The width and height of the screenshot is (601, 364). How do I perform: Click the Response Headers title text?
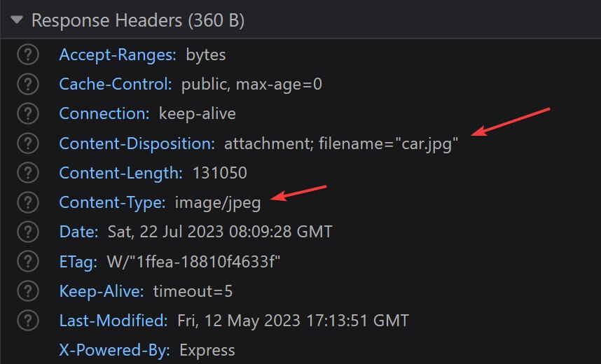tap(138, 20)
